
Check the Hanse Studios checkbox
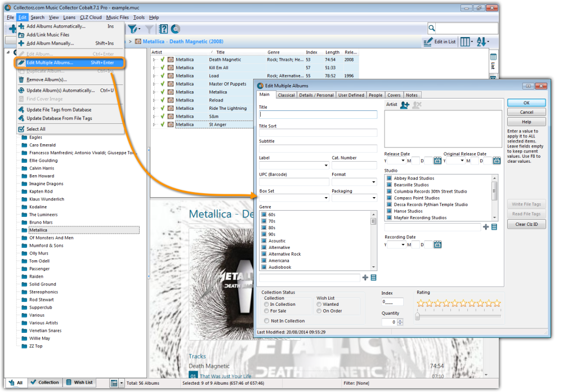(389, 211)
